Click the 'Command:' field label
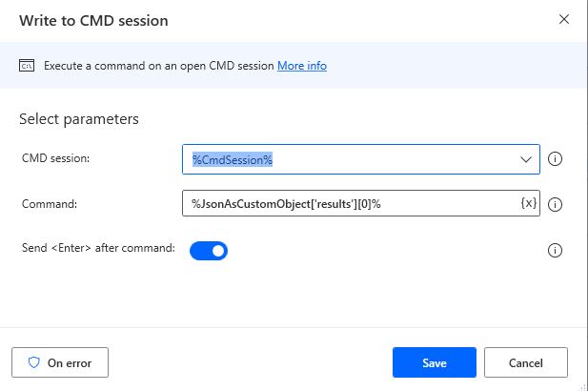The image size is (588, 391). (x=51, y=202)
